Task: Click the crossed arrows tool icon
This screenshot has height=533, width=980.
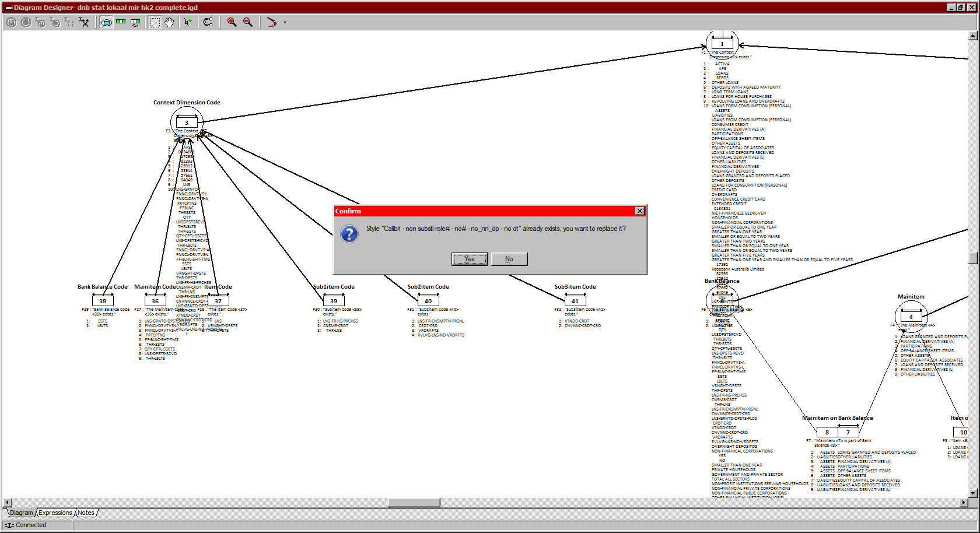Action: coord(84,22)
